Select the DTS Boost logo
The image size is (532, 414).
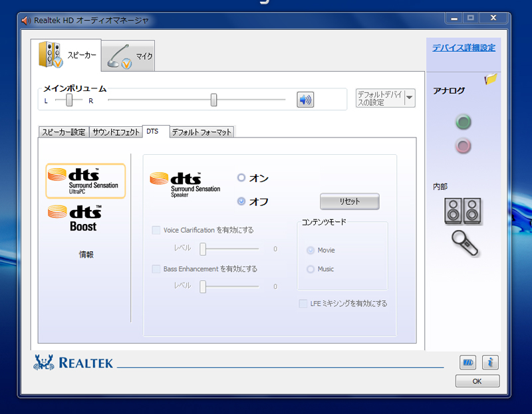[75, 219]
